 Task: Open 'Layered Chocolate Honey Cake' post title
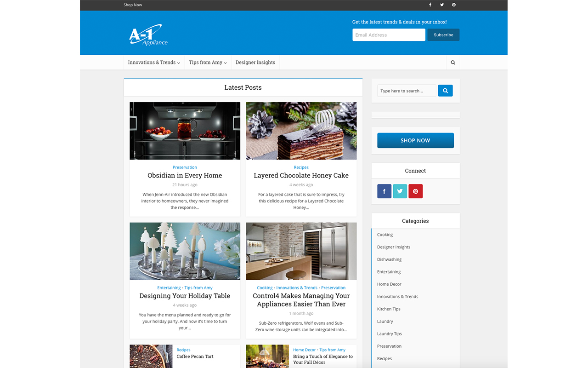tap(301, 175)
